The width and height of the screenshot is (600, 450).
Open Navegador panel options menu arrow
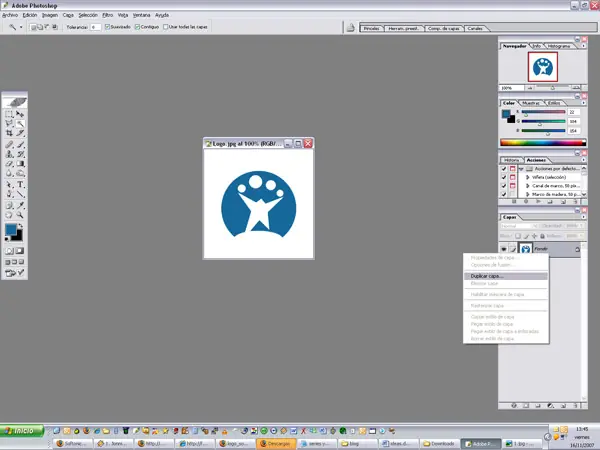[x=583, y=46]
